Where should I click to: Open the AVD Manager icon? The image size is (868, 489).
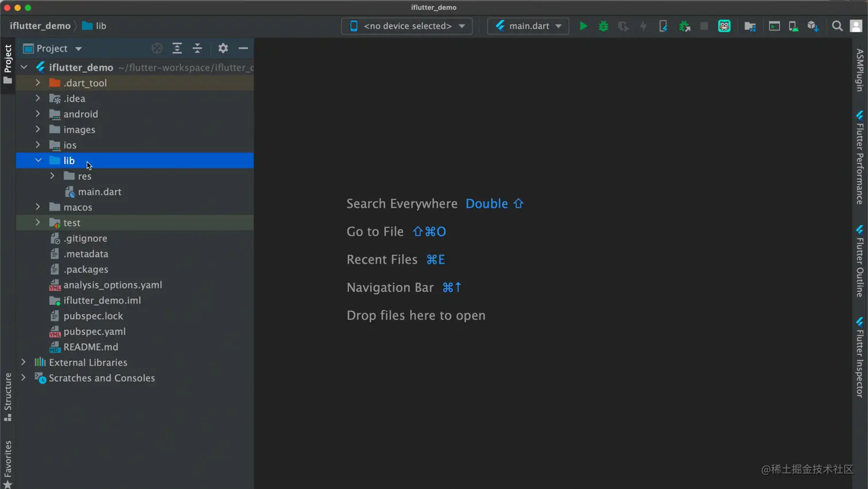[793, 26]
